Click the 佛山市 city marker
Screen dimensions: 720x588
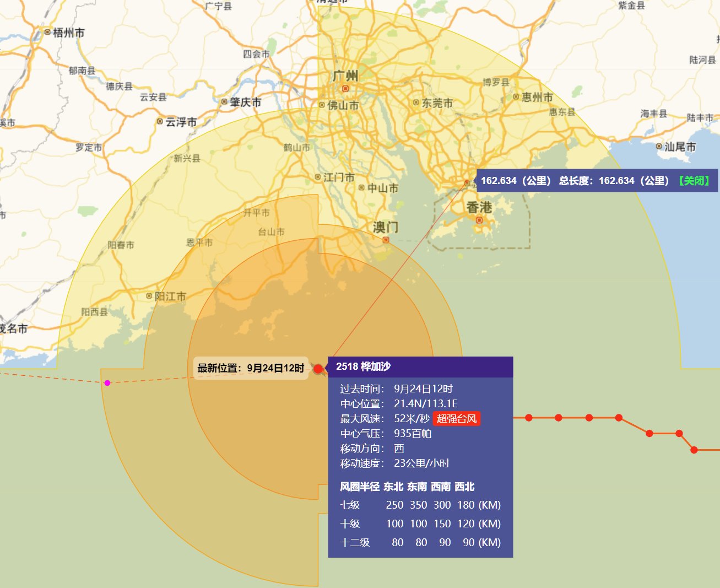point(322,105)
